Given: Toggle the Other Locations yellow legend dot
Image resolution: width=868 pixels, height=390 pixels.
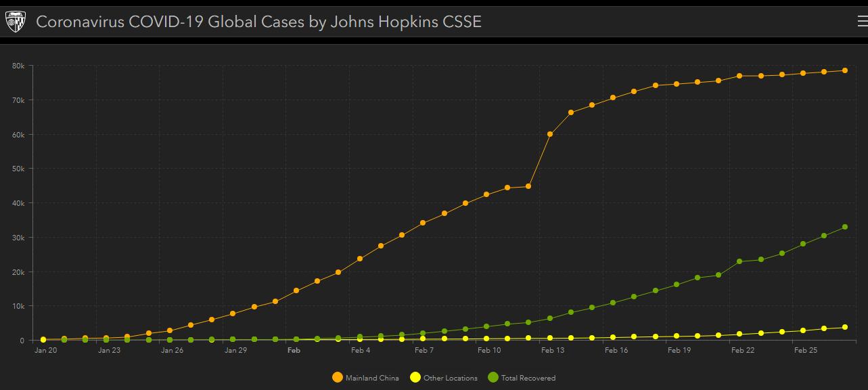Looking at the screenshot, I should click(415, 378).
